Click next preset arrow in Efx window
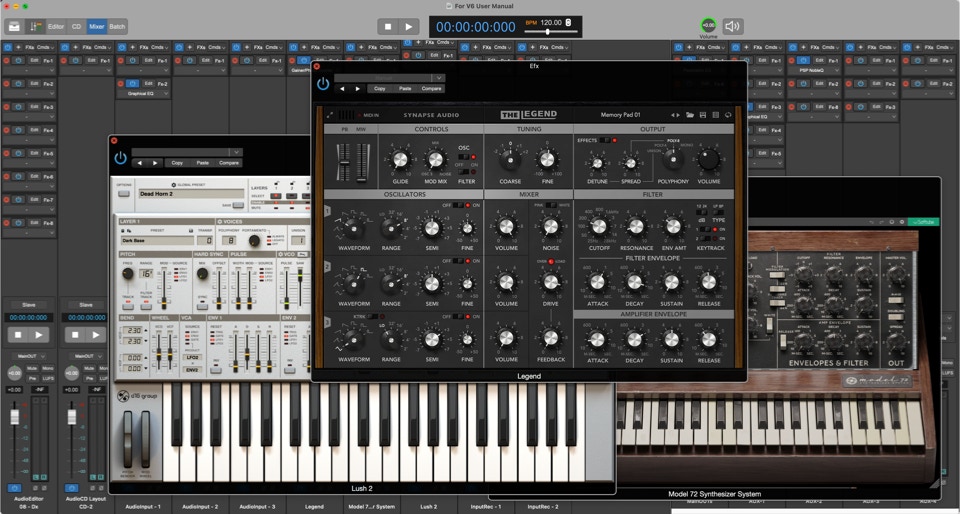The image size is (960, 514). point(357,88)
